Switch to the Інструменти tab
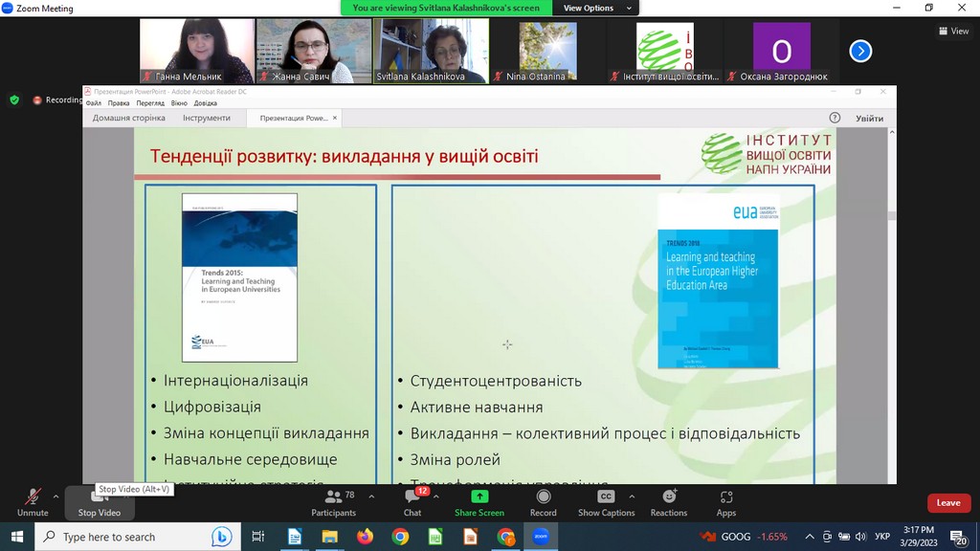 (206, 118)
